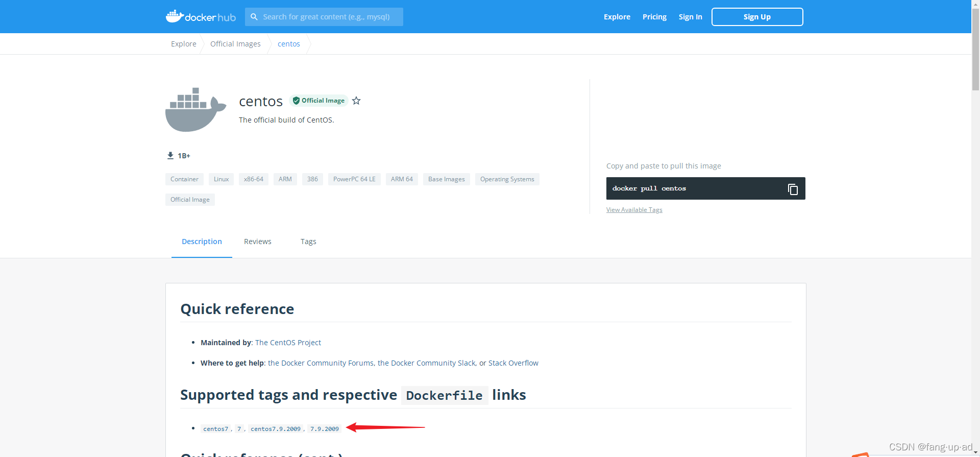Switch to the Tags tab
This screenshot has height=457, width=980.
pos(308,242)
